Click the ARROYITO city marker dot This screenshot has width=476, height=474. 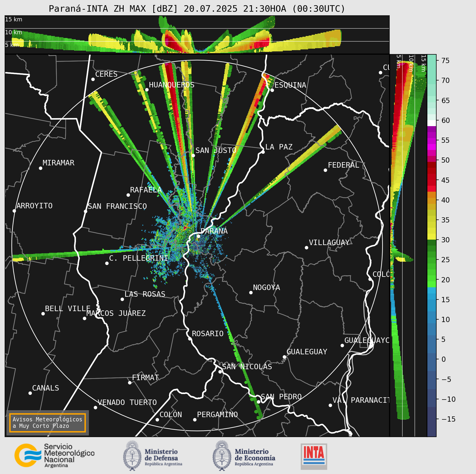tap(14, 211)
